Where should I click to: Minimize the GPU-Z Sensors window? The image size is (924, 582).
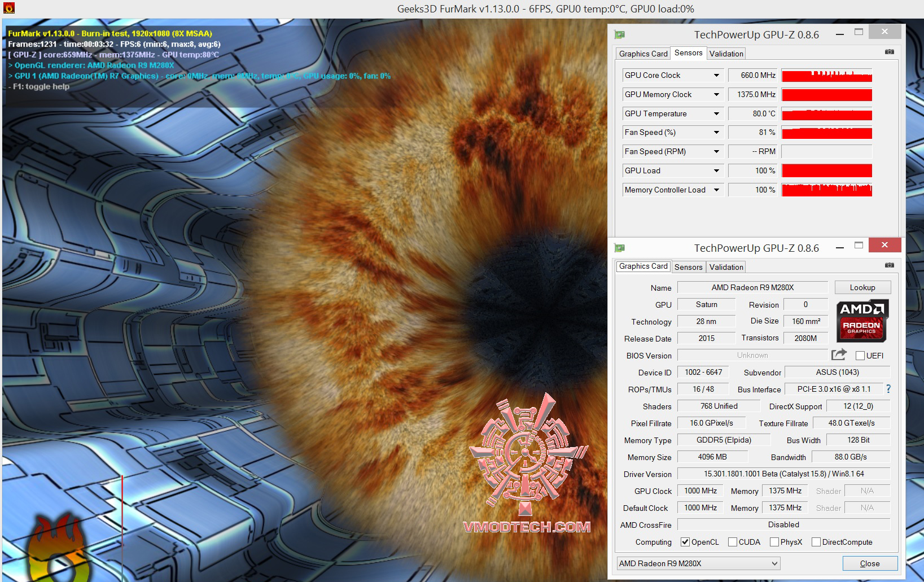(840, 33)
